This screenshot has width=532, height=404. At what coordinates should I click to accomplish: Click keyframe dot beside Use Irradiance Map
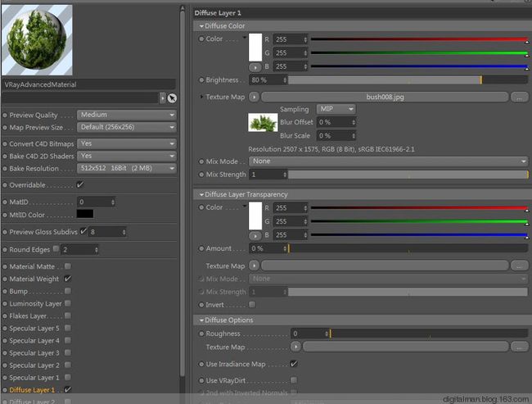[x=201, y=364]
